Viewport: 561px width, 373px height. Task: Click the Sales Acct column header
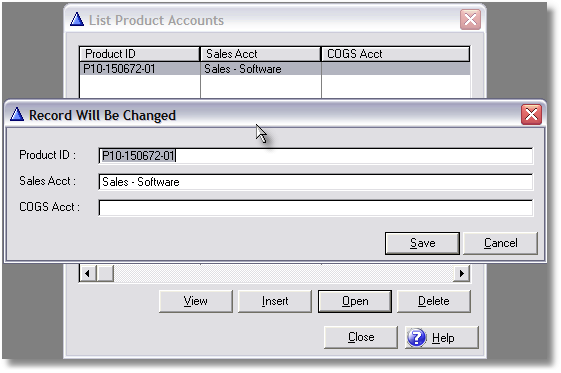260,54
